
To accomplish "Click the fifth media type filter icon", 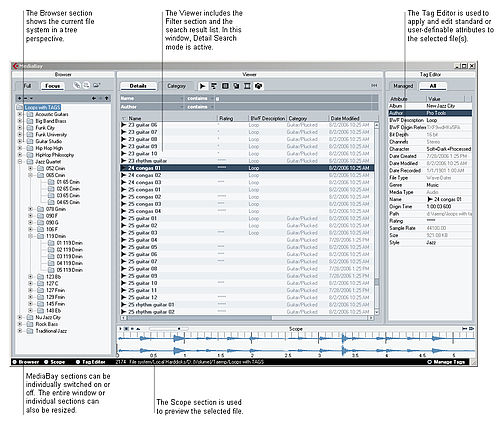I will click(x=247, y=86).
